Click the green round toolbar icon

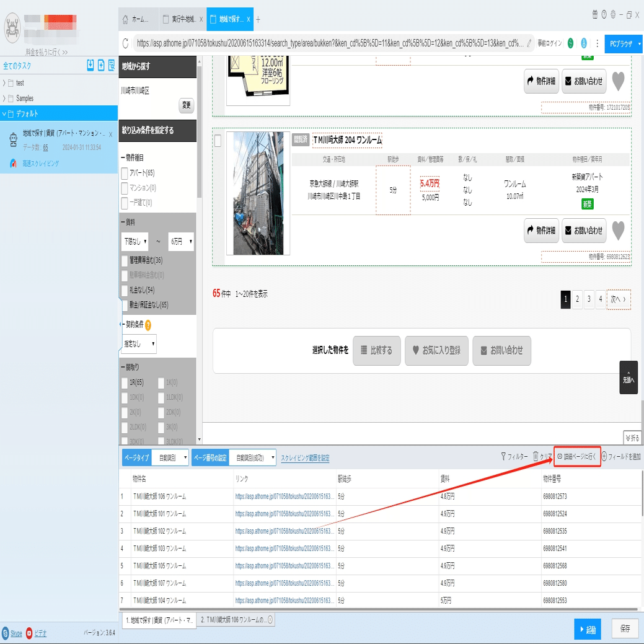point(570,43)
